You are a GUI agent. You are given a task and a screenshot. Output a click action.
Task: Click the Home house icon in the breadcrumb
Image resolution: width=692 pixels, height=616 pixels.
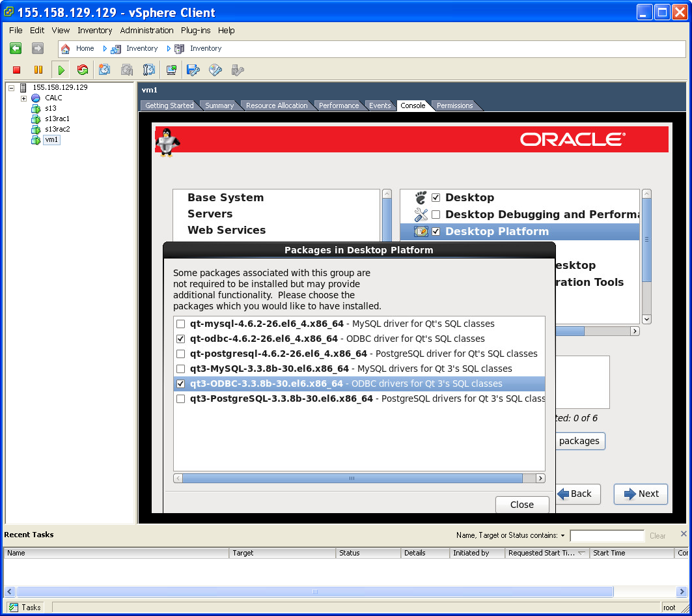[65, 49]
